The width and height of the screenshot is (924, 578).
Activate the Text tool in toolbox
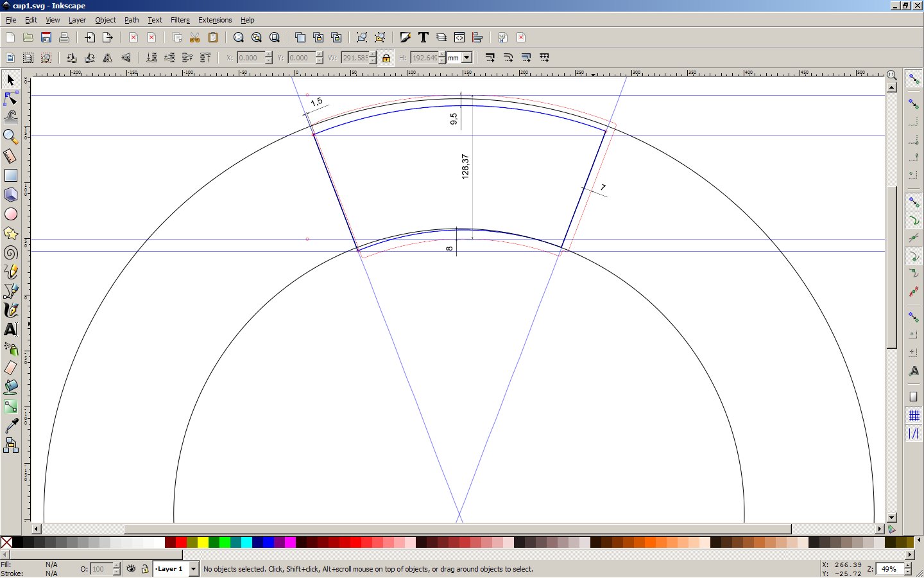click(x=10, y=329)
